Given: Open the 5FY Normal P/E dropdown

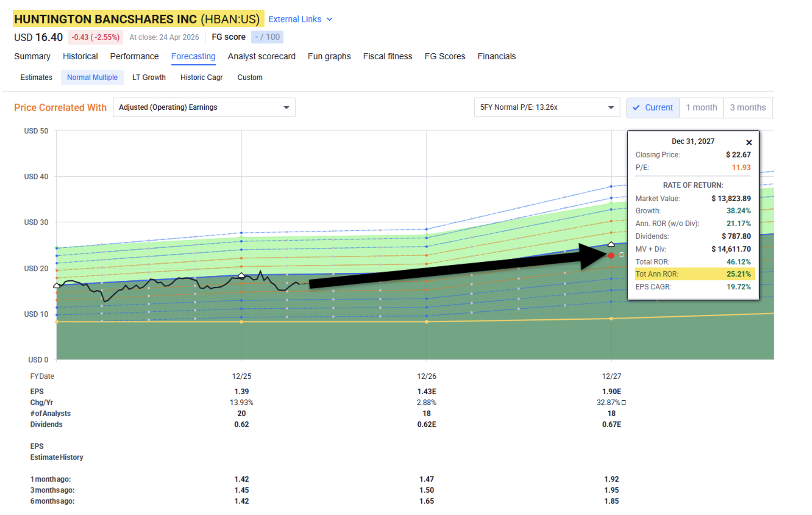Looking at the screenshot, I should 546,108.
